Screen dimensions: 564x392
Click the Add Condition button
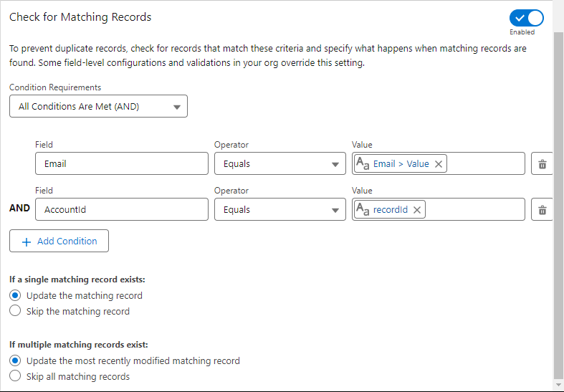(x=59, y=242)
